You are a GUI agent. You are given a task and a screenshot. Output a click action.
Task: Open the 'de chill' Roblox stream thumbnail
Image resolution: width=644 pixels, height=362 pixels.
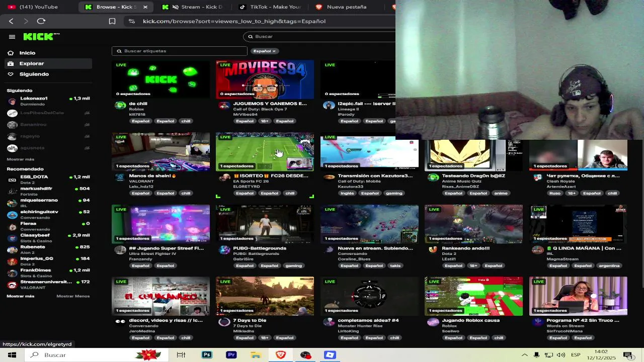160,79
